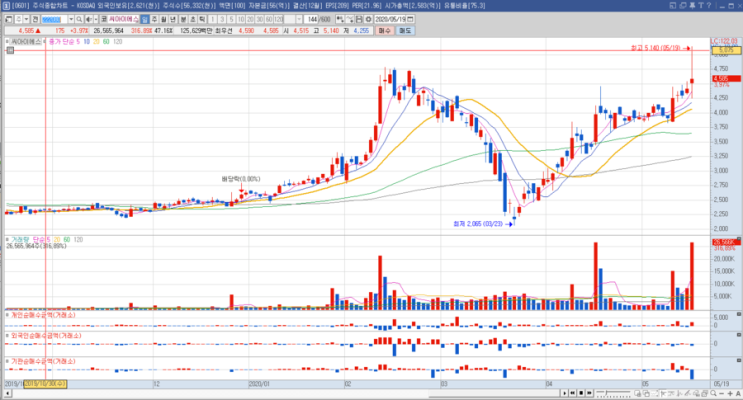Click the bar count field showing 144
Viewport: 743px width, 400px height.
coord(311,19)
